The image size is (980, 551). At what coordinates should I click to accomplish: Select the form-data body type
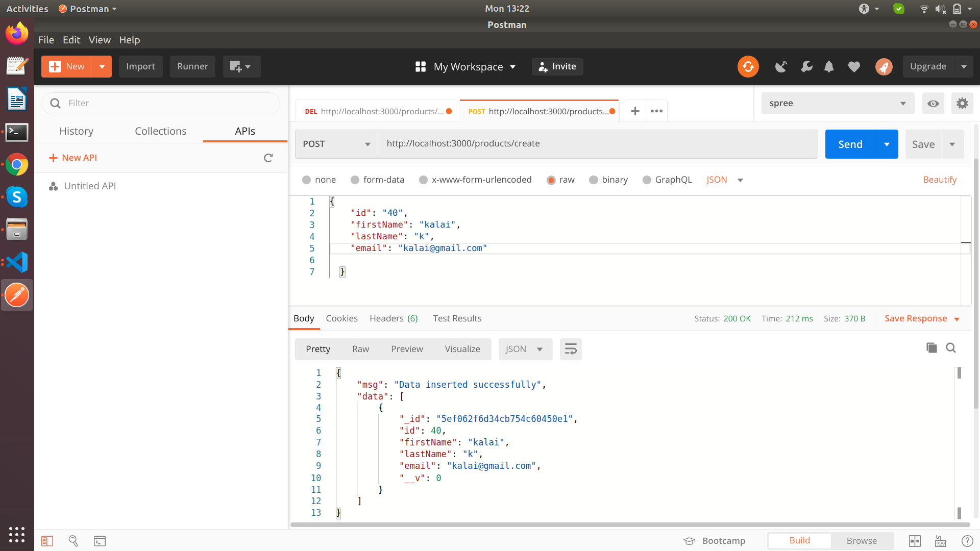click(x=377, y=180)
